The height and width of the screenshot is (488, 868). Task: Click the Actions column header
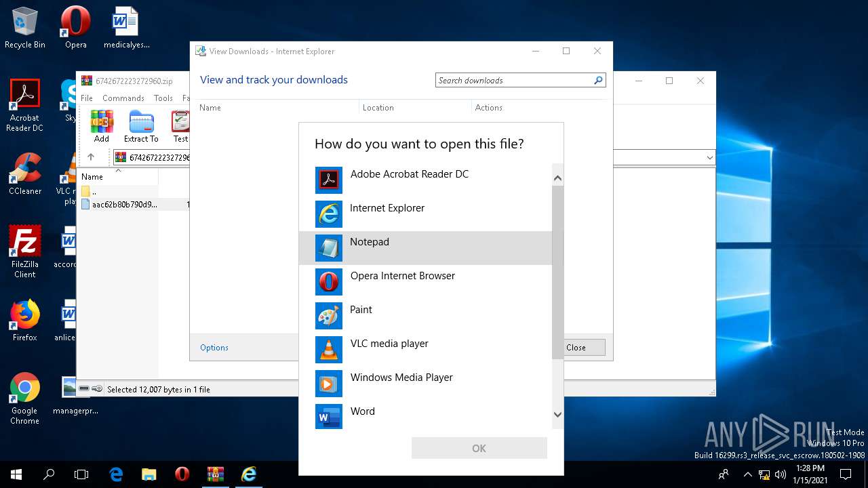click(488, 108)
